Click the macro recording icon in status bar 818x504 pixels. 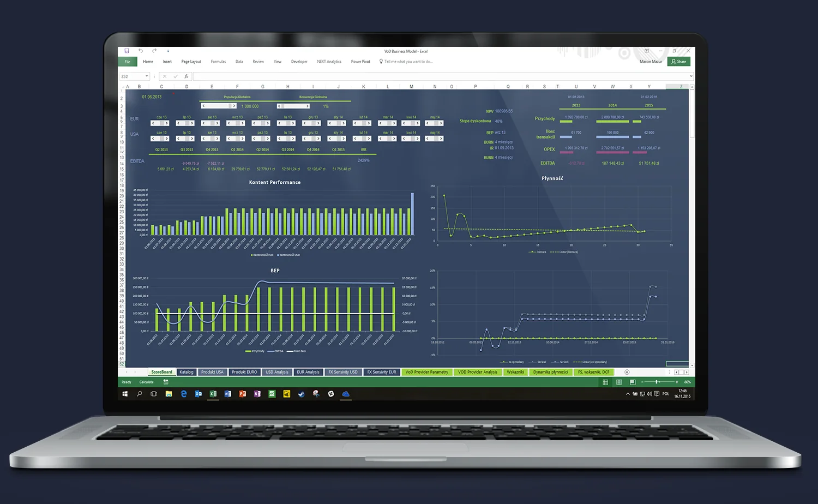[166, 382]
